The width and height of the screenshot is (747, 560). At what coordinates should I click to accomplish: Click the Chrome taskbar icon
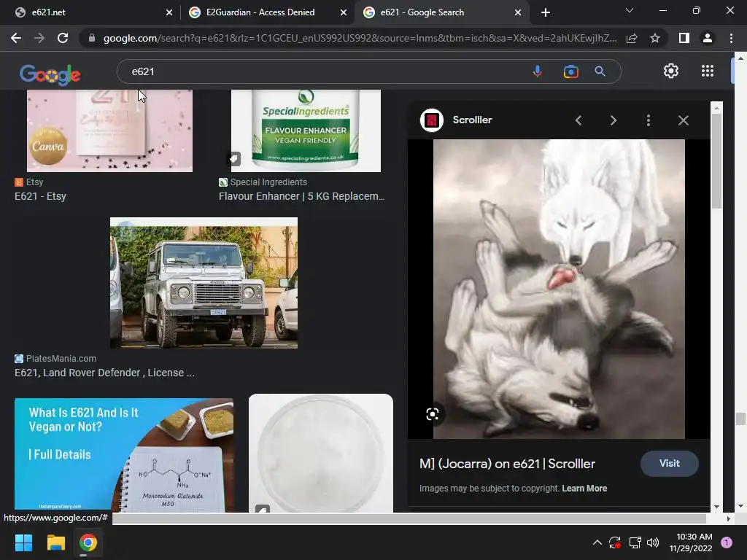pos(88,542)
